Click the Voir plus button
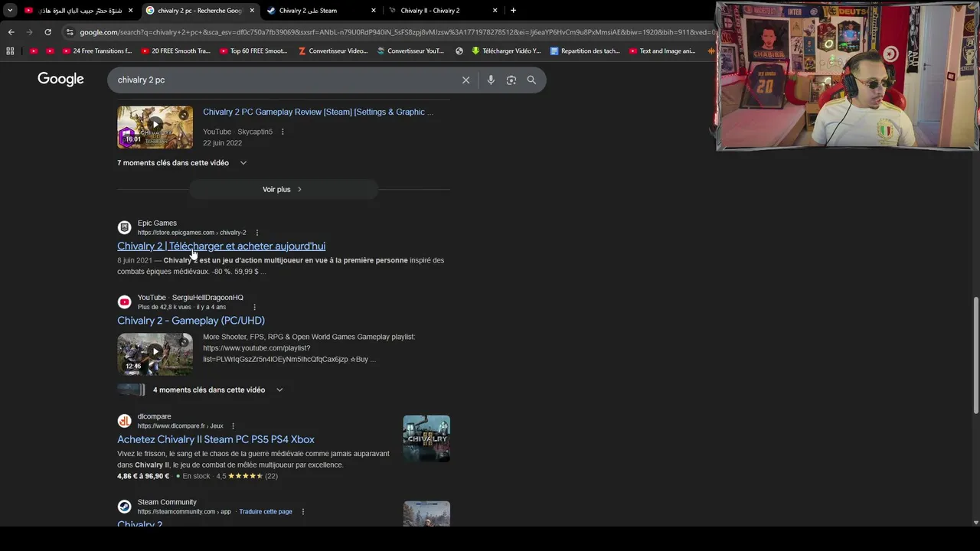The image size is (980, 551). 283,189
